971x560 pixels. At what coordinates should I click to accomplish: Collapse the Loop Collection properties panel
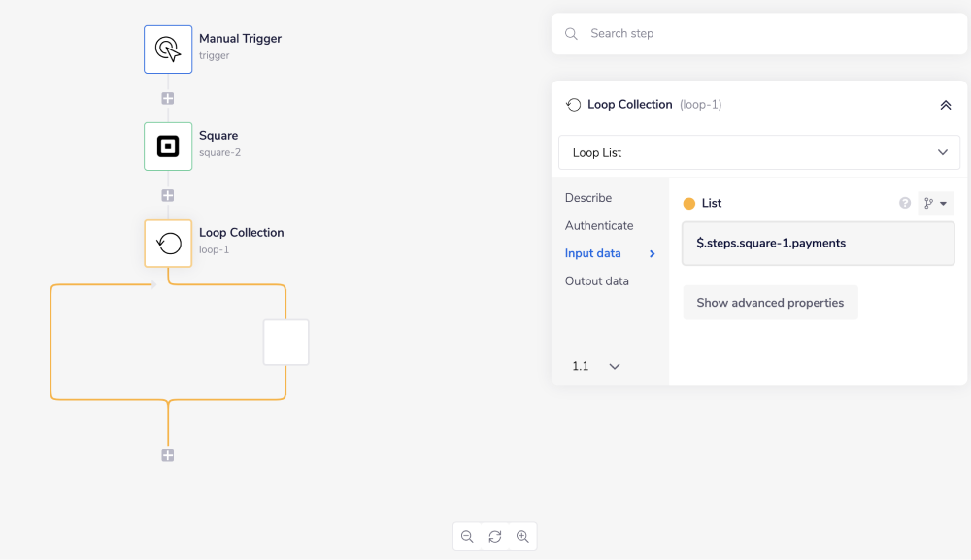pyautogui.click(x=945, y=105)
